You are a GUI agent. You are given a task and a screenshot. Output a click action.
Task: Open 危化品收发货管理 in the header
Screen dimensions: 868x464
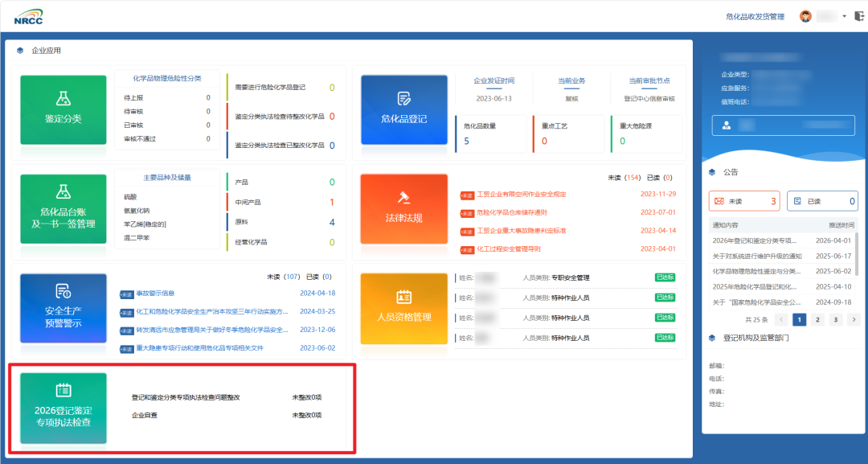[x=755, y=17]
